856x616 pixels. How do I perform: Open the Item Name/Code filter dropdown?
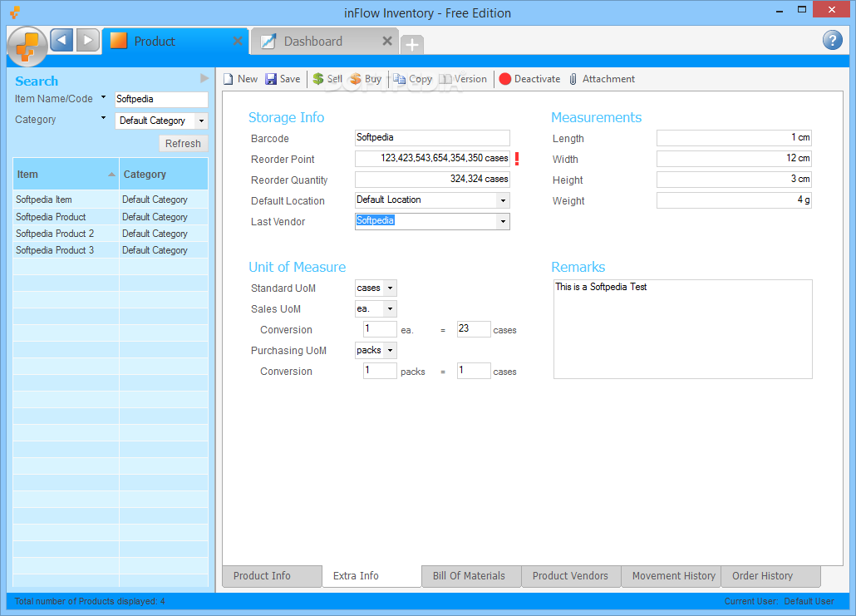point(103,98)
